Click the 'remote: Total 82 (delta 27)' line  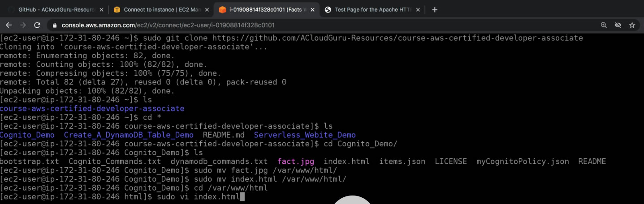pos(143,82)
